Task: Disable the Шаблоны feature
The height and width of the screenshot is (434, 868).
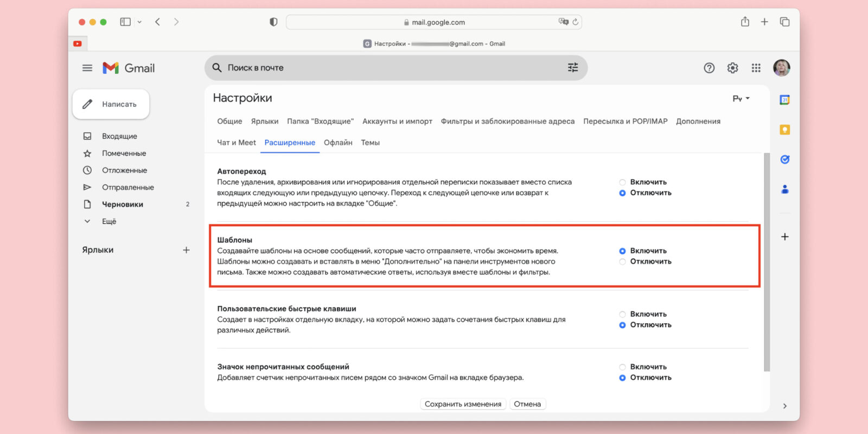Action: [x=623, y=261]
